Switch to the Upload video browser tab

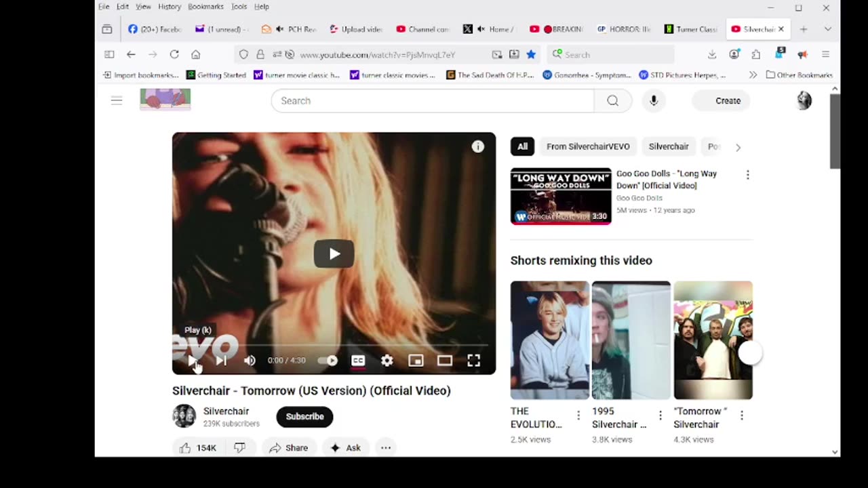[x=356, y=29]
